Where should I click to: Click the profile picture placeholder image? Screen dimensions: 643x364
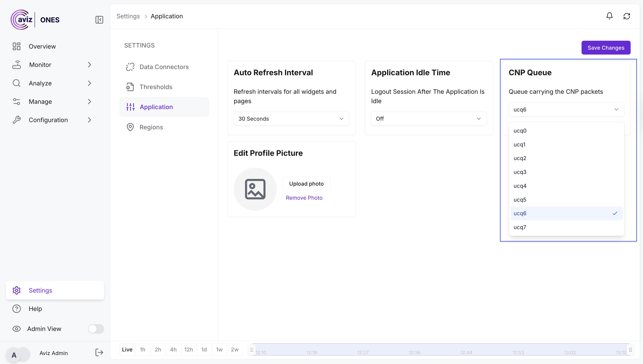(x=255, y=189)
